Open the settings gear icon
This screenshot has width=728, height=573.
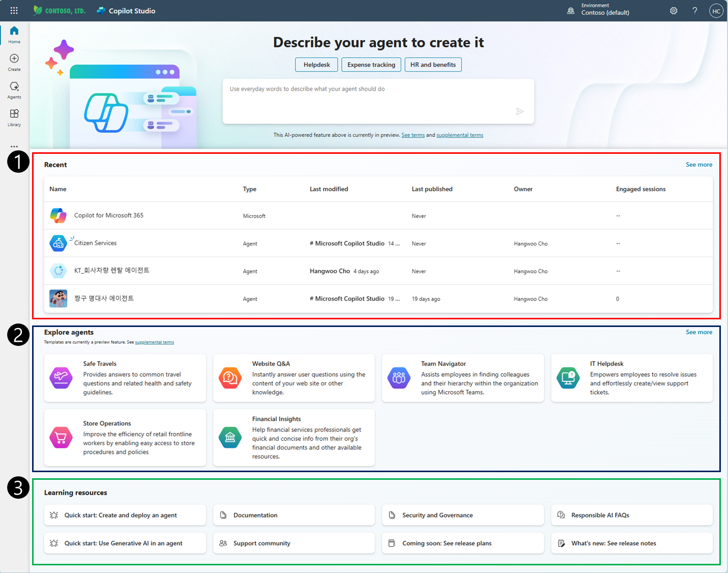[674, 11]
